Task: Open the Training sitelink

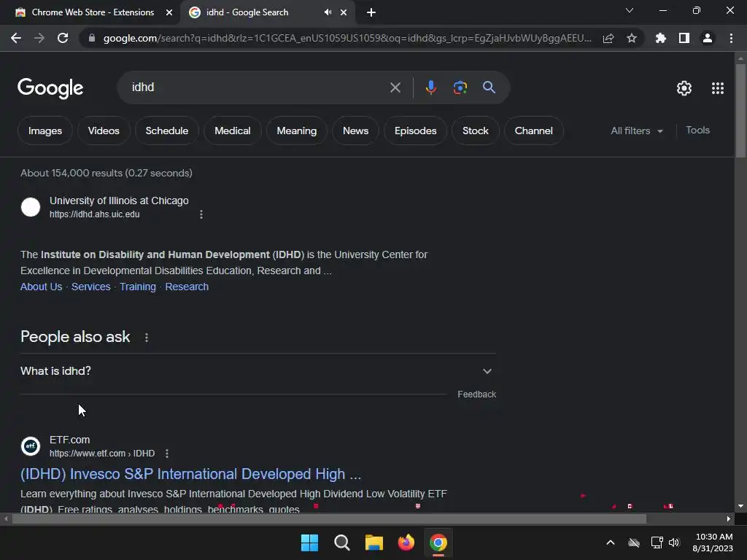Action: point(138,287)
